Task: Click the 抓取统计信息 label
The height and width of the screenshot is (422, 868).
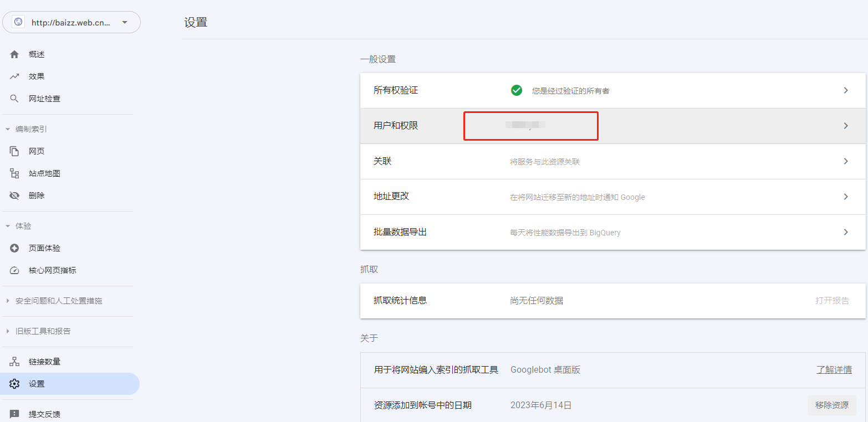Action: (x=400, y=300)
